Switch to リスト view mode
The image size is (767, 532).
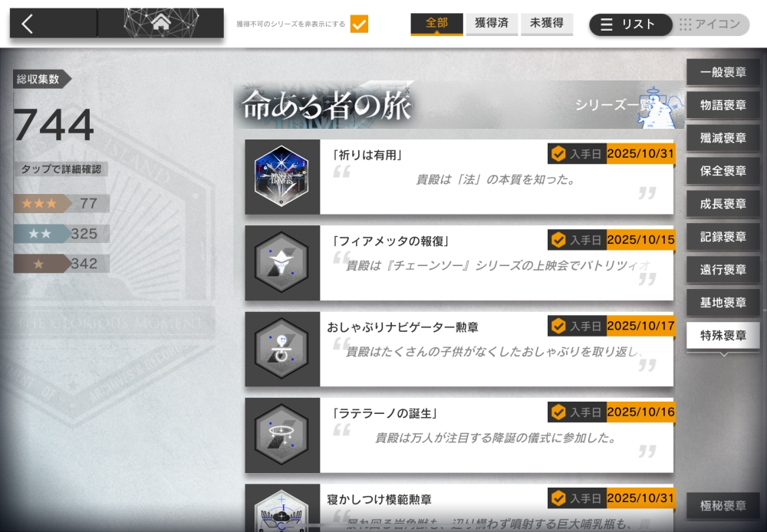(630, 24)
